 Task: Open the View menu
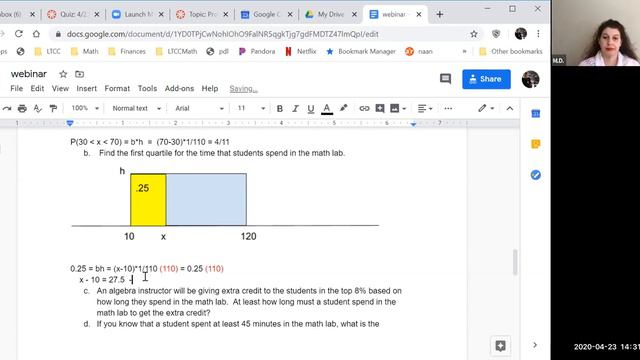click(x=60, y=89)
